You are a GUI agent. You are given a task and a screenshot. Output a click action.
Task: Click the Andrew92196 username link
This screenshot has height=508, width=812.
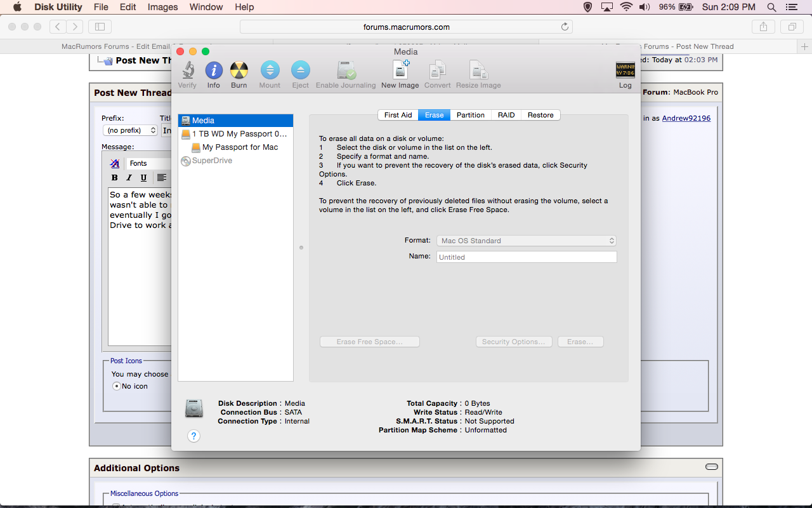coord(686,118)
